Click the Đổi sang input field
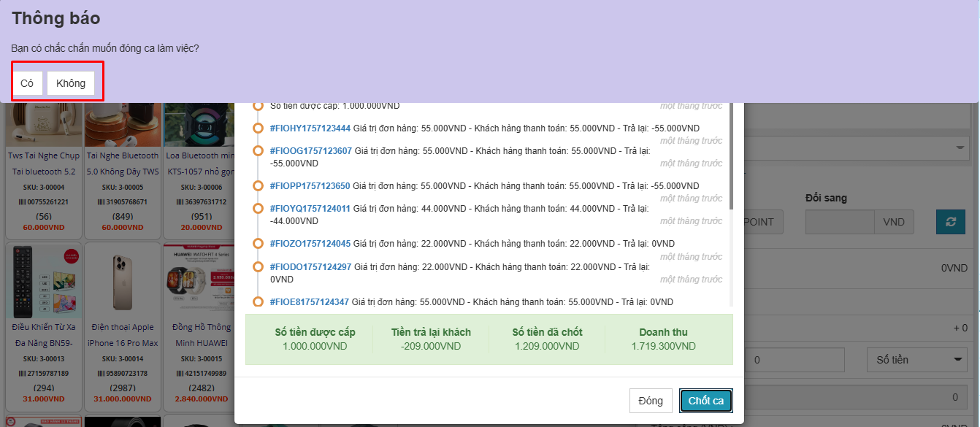The width and height of the screenshot is (980, 427). pos(839,222)
